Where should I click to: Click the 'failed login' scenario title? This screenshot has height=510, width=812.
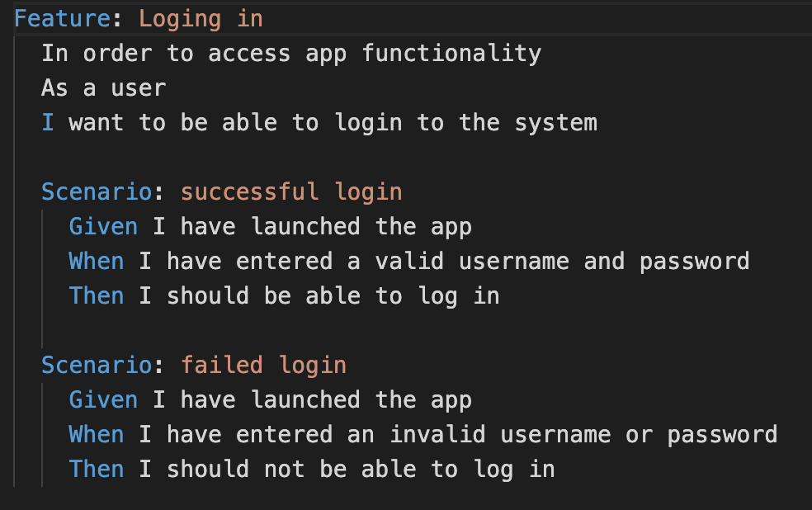click(x=263, y=366)
